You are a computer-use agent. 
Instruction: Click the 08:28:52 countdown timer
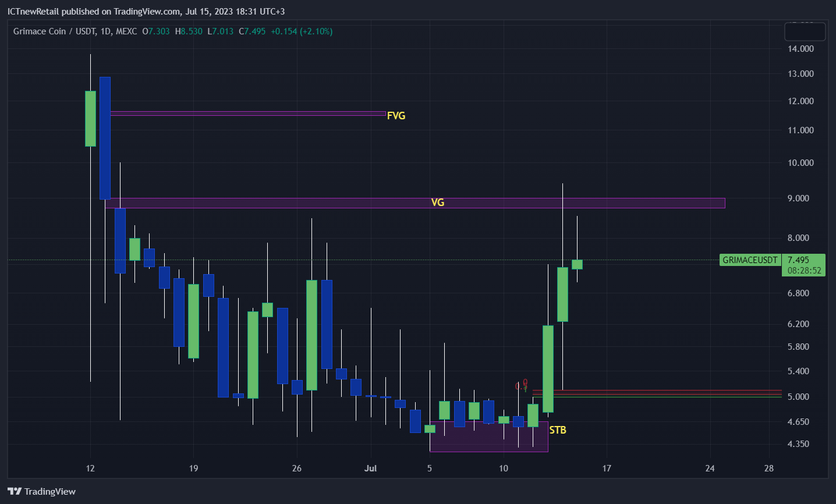click(x=804, y=271)
